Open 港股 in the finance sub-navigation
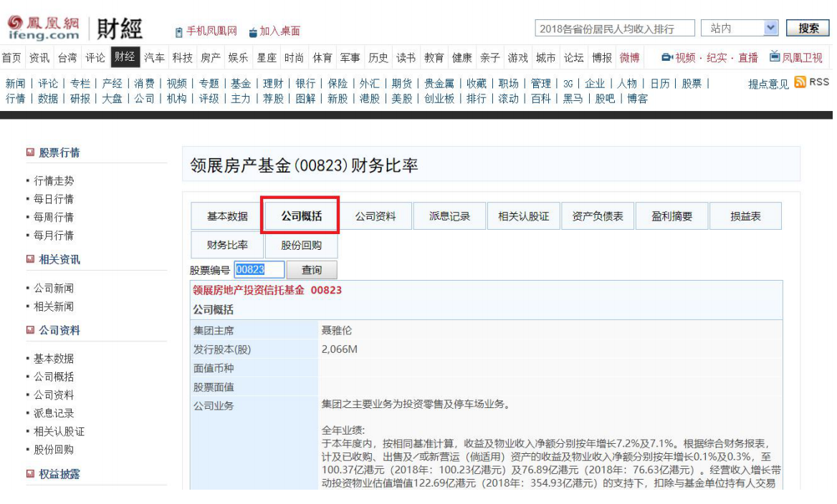The width and height of the screenshot is (837, 504). click(369, 99)
